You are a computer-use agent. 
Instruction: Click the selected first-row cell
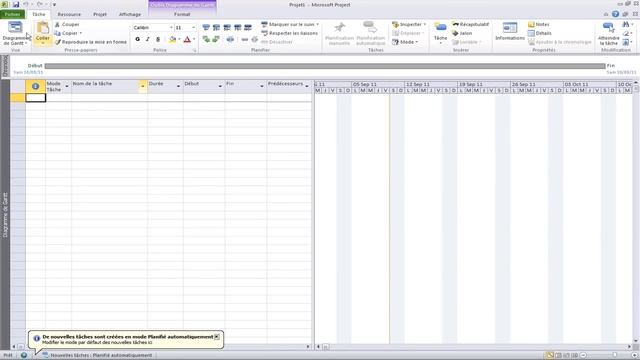pyautogui.click(x=36, y=98)
